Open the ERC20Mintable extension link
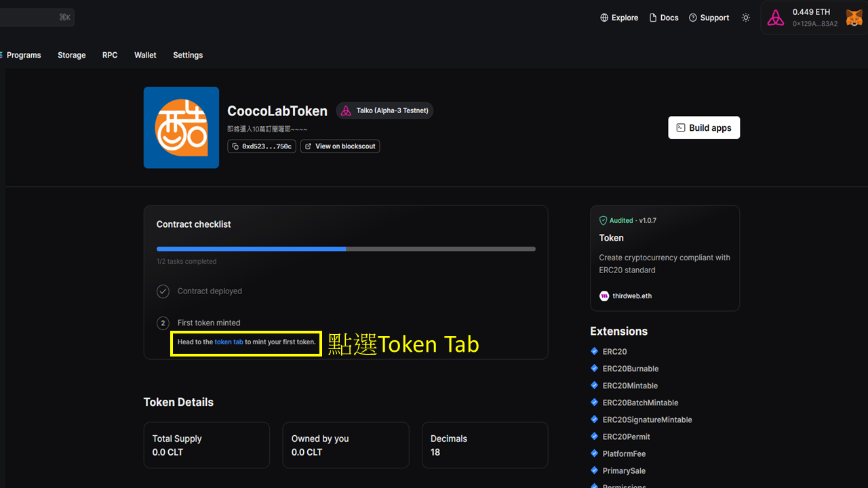 click(x=630, y=386)
